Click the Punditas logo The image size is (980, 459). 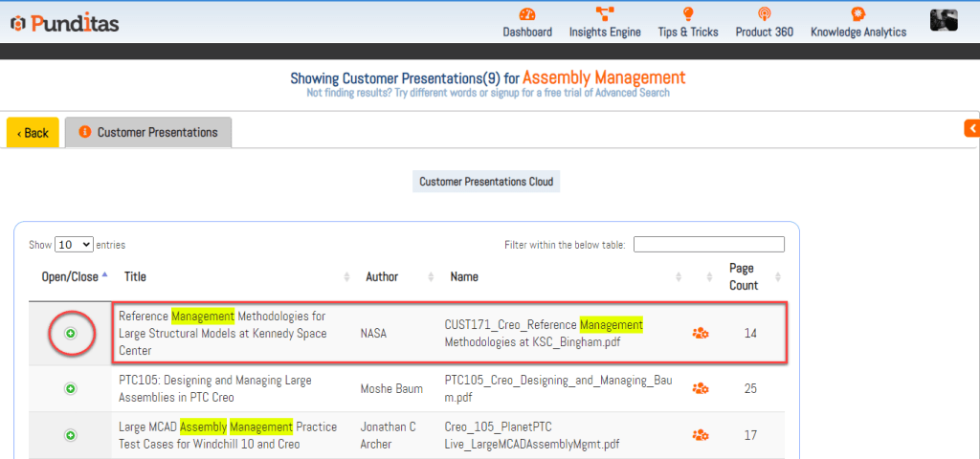click(x=67, y=23)
